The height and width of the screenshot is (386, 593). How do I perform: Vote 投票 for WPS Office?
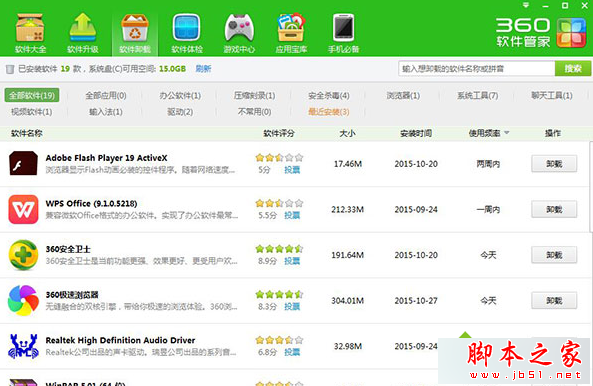pos(292,215)
